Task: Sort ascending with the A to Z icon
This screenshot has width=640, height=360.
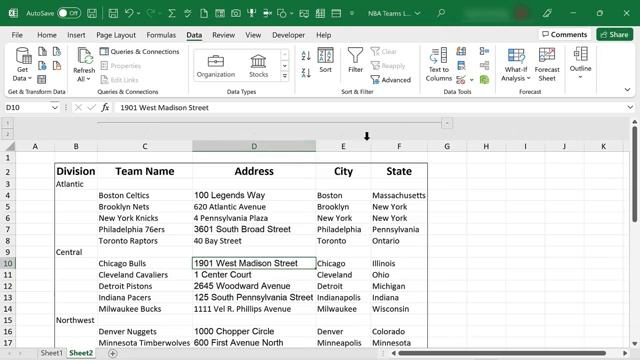Action: [x=306, y=56]
